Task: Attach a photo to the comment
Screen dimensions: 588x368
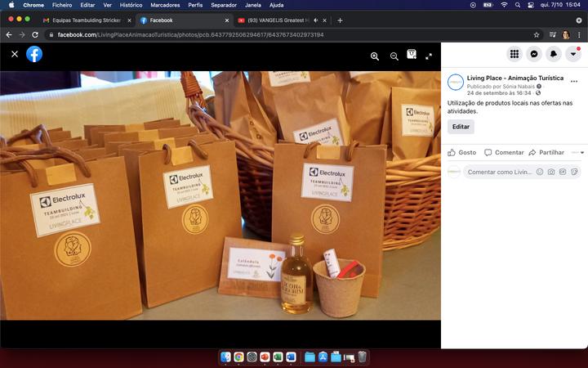Action: coord(551,172)
